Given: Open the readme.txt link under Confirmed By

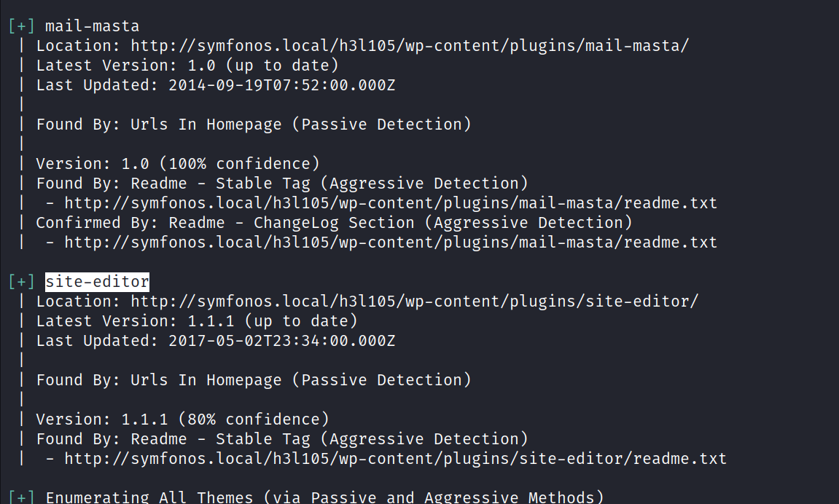Looking at the screenshot, I should tap(391, 242).
